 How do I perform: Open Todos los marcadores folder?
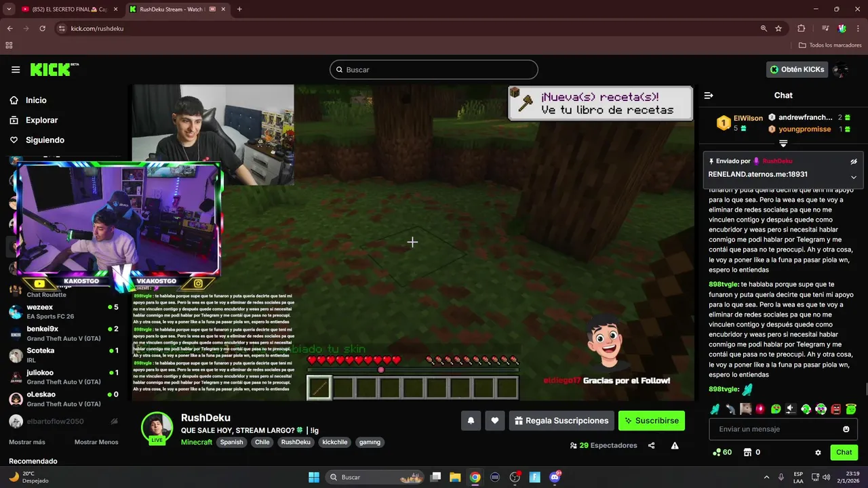pyautogui.click(x=830, y=45)
